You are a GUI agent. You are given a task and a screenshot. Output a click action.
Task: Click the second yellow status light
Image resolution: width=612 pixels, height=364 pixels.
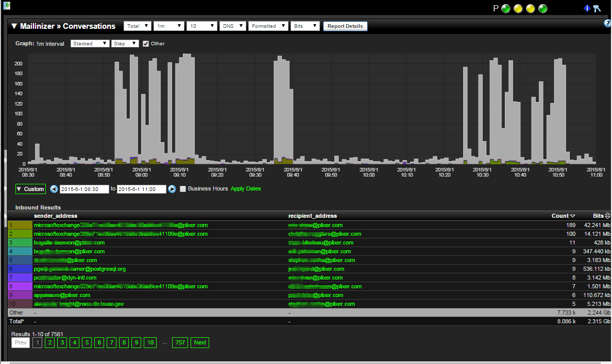click(531, 9)
